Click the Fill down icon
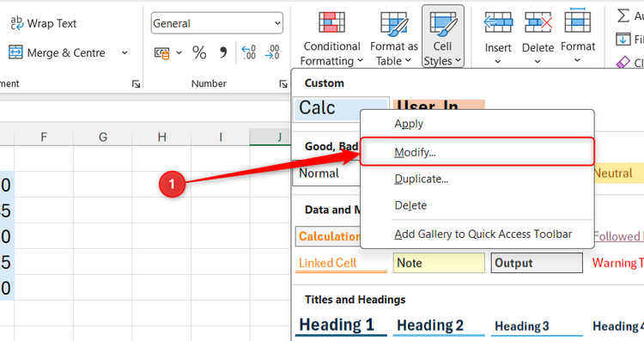The image size is (644, 341). 623,40
